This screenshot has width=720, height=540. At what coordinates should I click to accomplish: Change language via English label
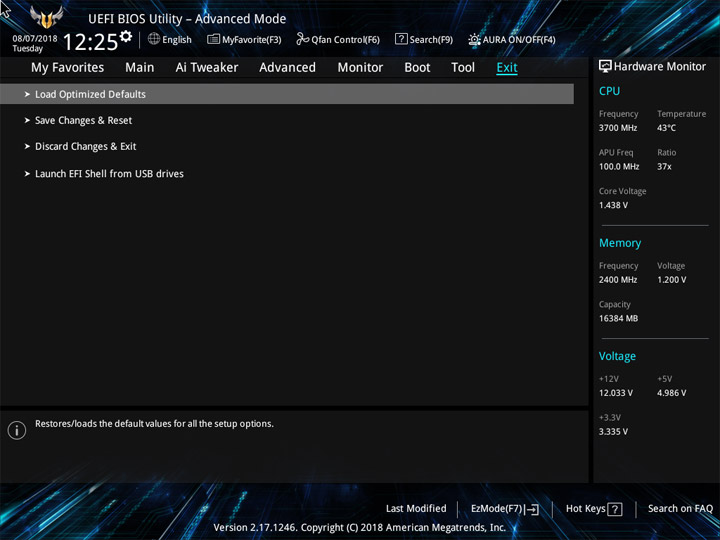coord(177,40)
